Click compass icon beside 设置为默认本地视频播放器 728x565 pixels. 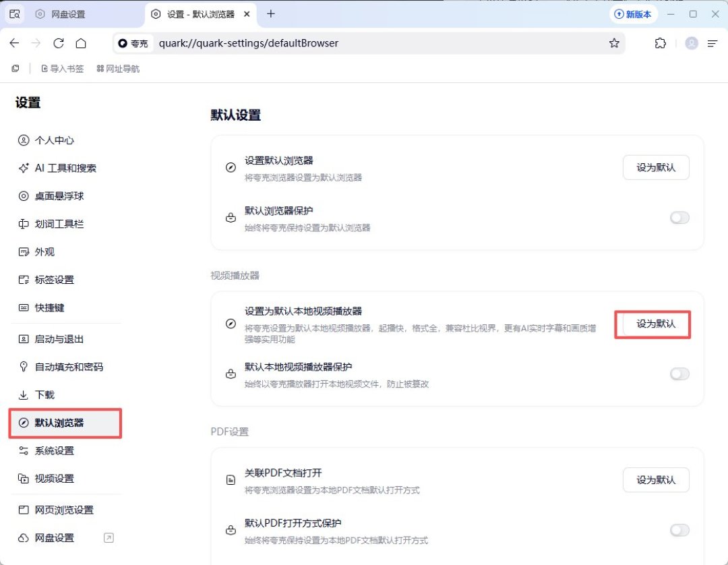click(x=231, y=324)
